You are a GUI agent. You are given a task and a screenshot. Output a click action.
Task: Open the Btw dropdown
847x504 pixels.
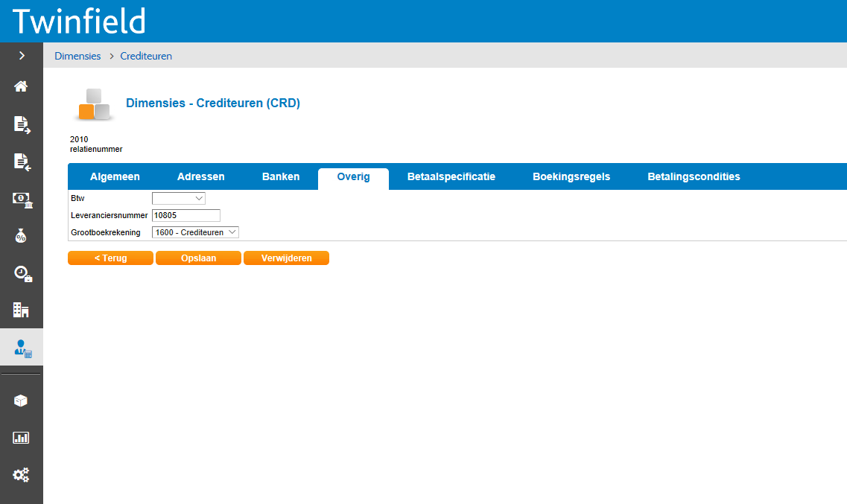click(x=179, y=199)
